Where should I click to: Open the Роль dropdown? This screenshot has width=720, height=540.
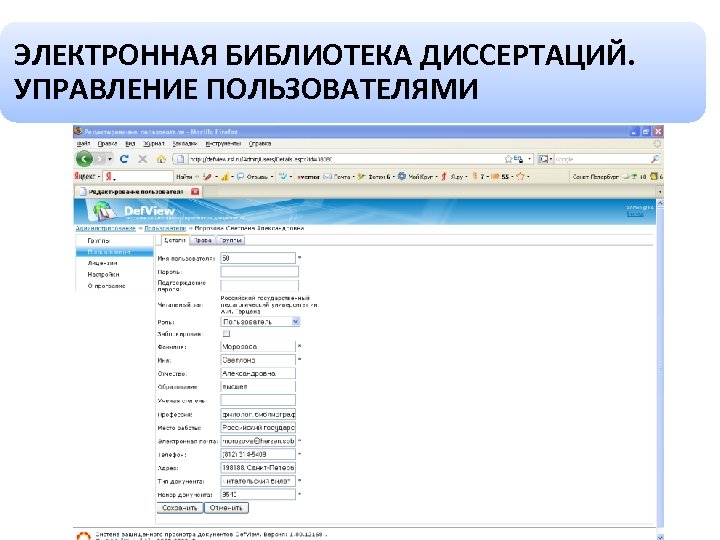pos(260,322)
